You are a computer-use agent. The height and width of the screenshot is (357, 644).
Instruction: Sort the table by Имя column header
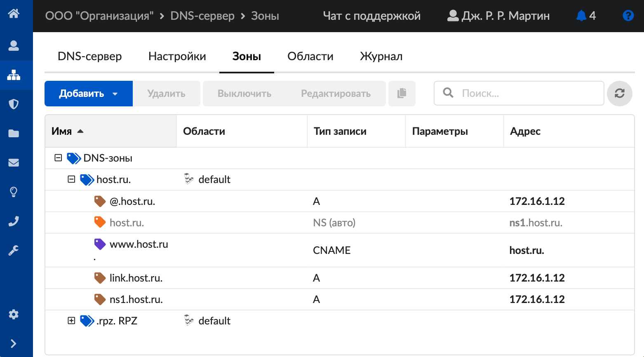[x=62, y=131]
